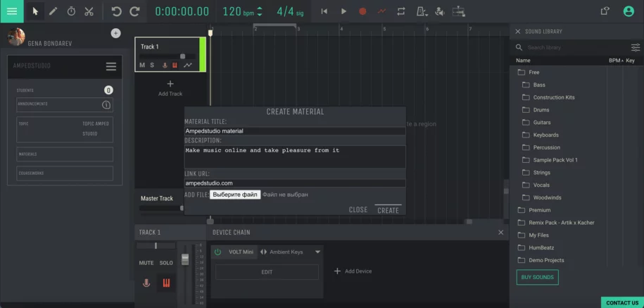Toggle automation recording in top toolbar
Viewport: 644px width, 308px height.
point(382,11)
